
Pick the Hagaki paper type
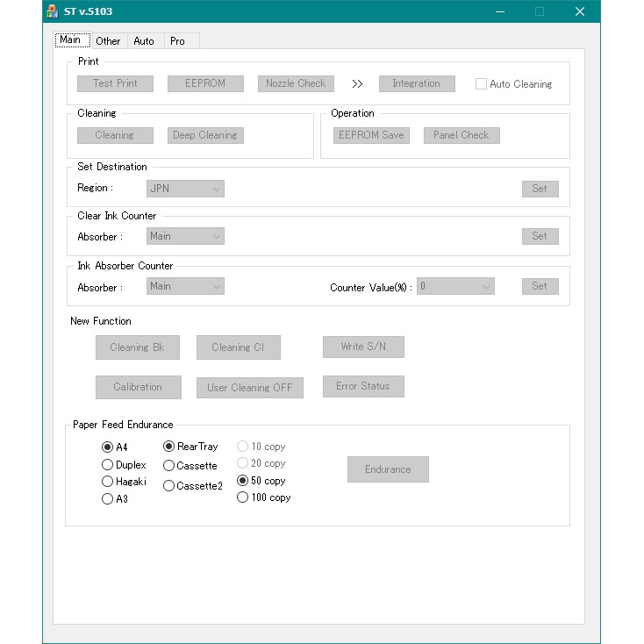click(x=108, y=482)
